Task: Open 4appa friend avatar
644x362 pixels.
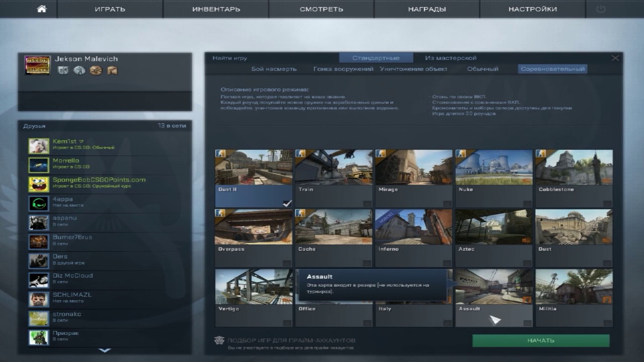Action: click(x=39, y=203)
